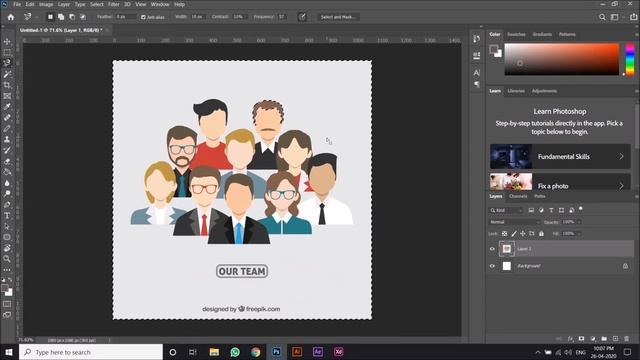The width and height of the screenshot is (640, 360).
Task: Hide the Background layer eye icon
Action: 492,266
